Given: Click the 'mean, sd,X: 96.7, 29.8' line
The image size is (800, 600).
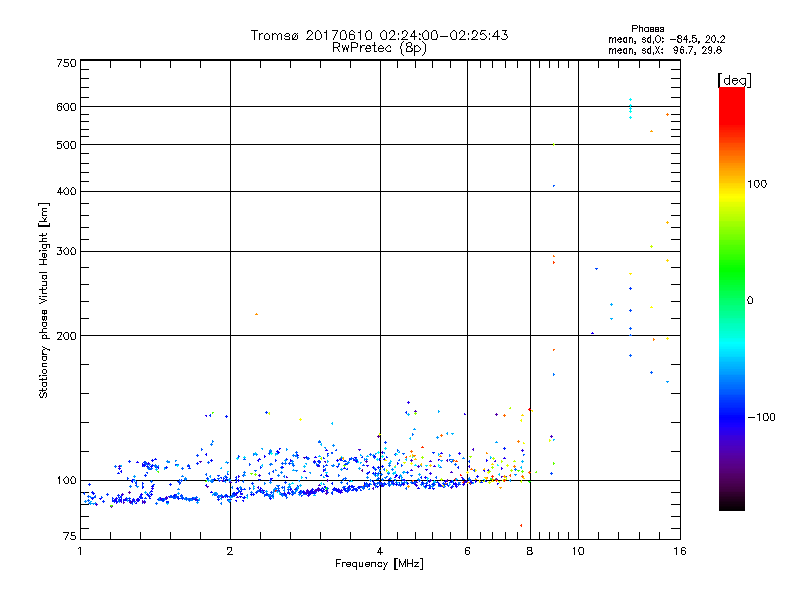Looking at the screenshot, I should [x=665, y=50].
